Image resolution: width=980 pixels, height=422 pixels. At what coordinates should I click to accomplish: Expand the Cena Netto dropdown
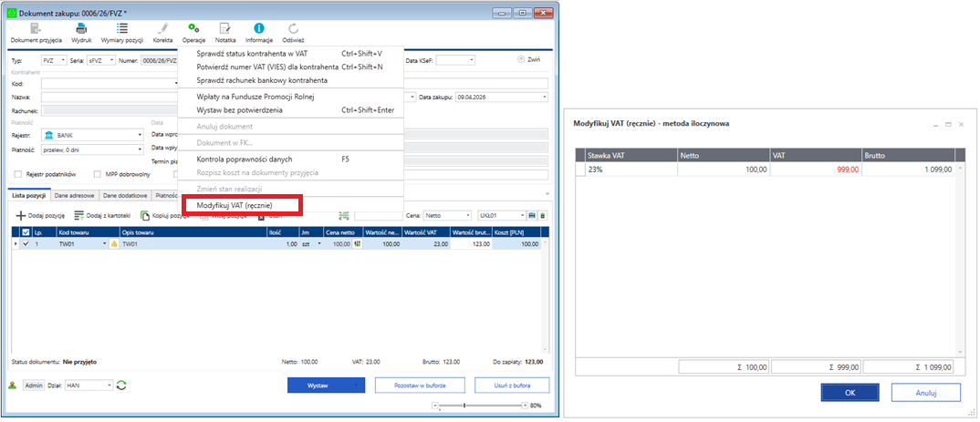pos(467,216)
